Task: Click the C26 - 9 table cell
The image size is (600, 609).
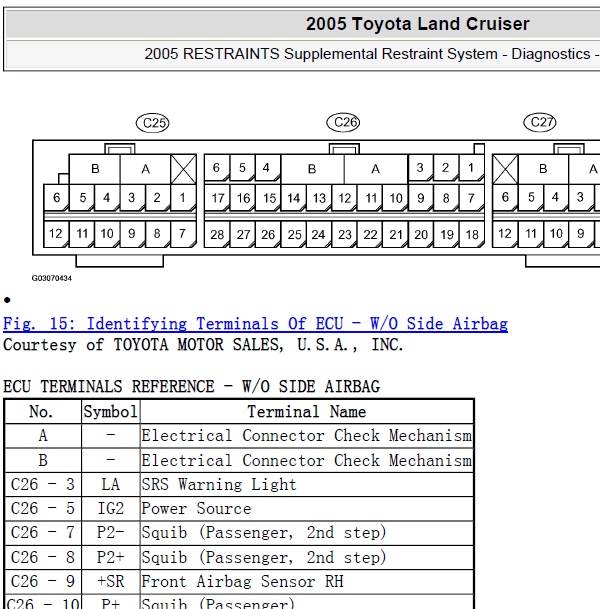Action: point(43,581)
